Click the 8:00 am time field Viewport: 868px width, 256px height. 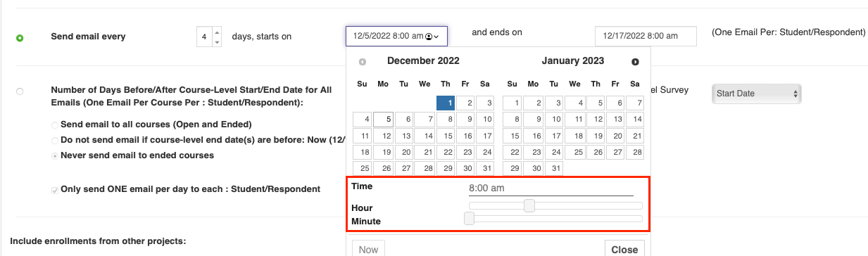pos(551,188)
